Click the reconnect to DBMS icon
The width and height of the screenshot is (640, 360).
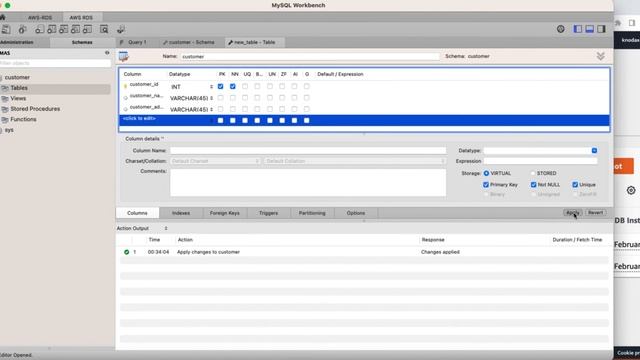pyautogui.click(x=121, y=29)
